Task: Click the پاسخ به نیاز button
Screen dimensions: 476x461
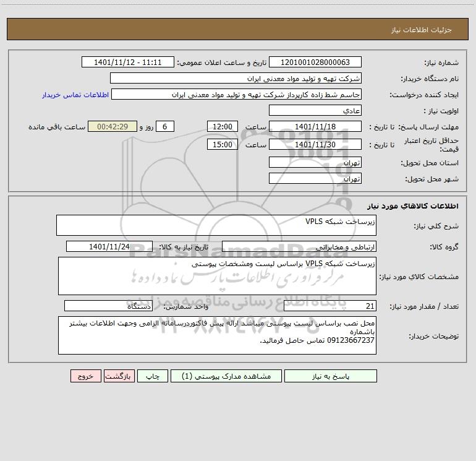Action: pyautogui.click(x=330, y=376)
